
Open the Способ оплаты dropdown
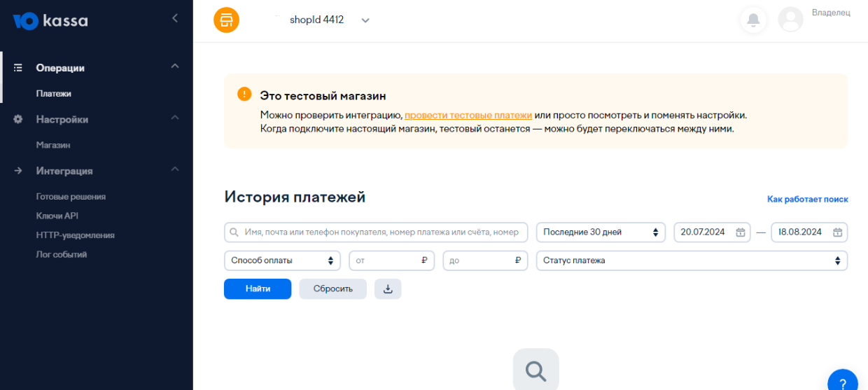pos(282,260)
